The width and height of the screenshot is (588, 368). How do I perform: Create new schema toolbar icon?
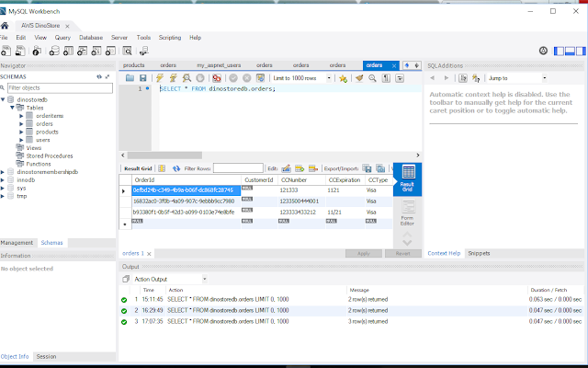pos(54,51)
